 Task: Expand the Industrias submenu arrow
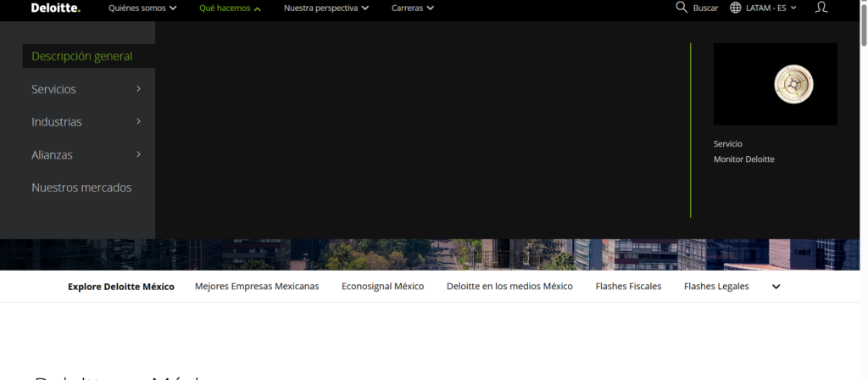(138, 121)
